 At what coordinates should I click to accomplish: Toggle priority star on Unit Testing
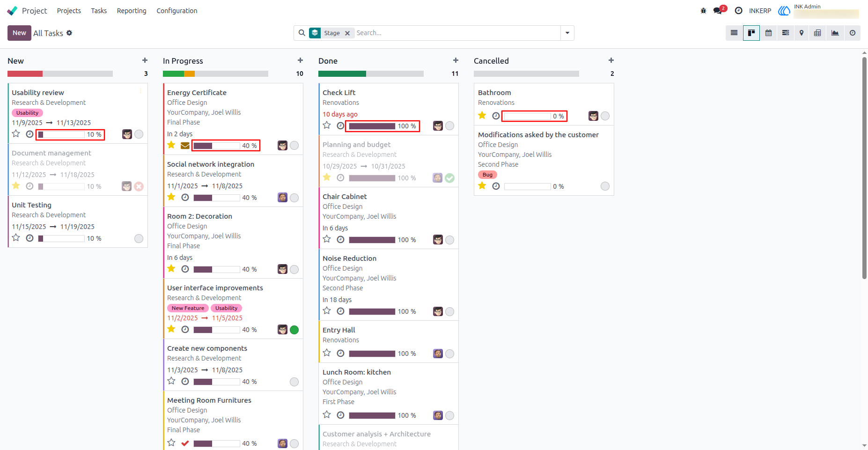point(16,238)
